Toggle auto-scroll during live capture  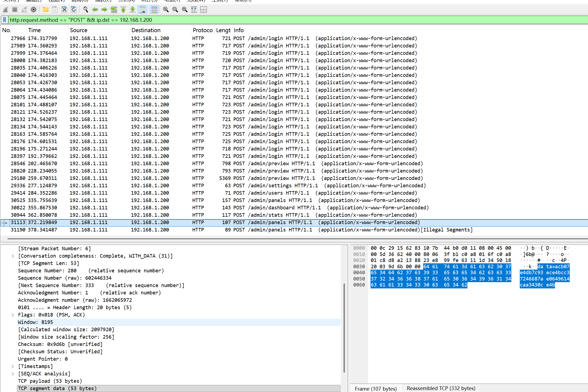click(142, 10)
